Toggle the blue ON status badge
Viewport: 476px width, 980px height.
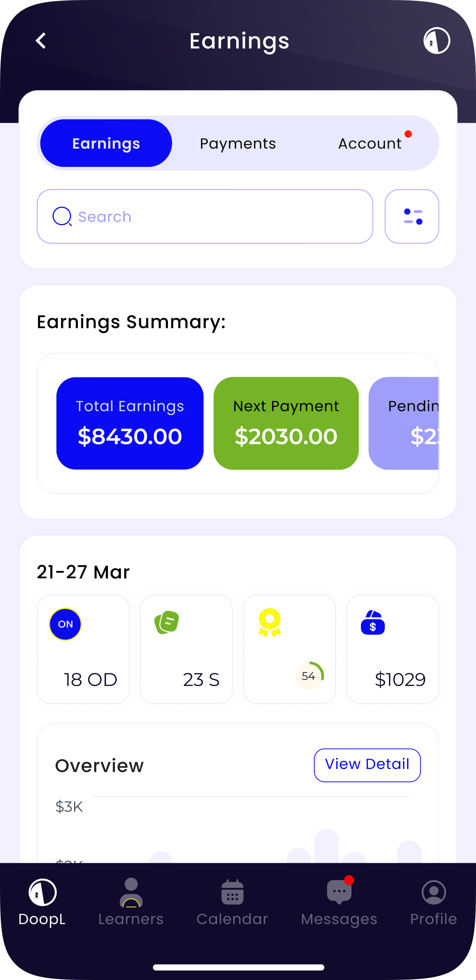65,624
